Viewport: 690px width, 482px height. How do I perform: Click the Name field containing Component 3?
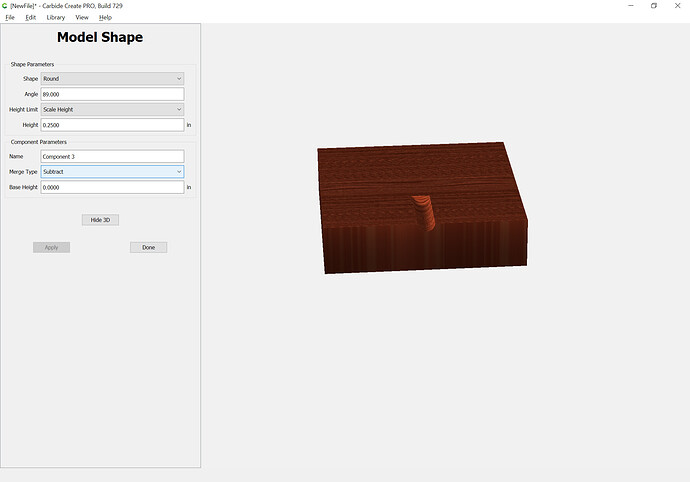(x=112, y=156)
